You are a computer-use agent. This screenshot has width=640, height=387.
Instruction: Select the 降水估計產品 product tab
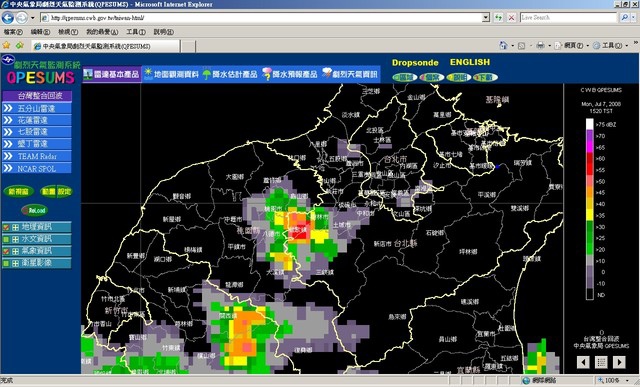pos(230,74)
